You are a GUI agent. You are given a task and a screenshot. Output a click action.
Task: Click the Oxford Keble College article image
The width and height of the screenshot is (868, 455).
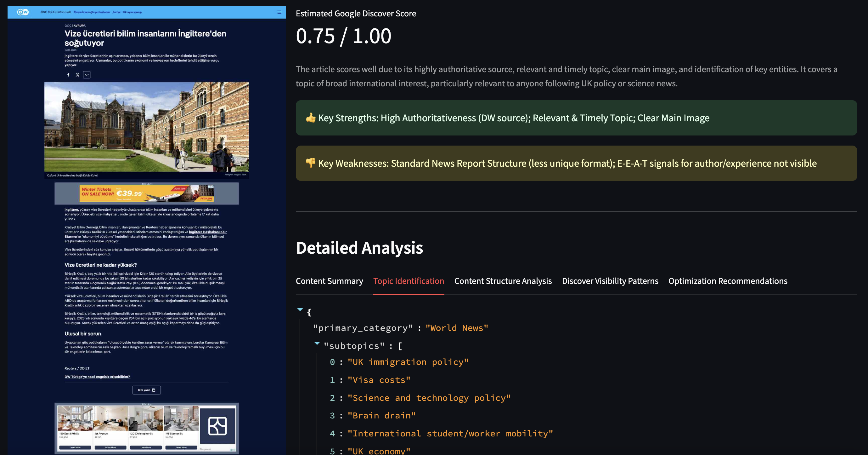pyautogui.click(x=147, y=127)
